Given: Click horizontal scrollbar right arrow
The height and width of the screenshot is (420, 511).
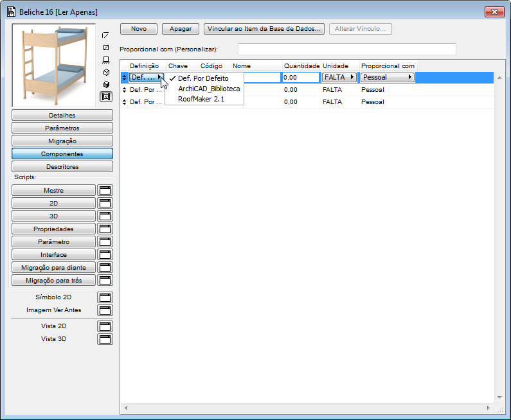Looking at the screenshot, I should (x=489, y=408).
